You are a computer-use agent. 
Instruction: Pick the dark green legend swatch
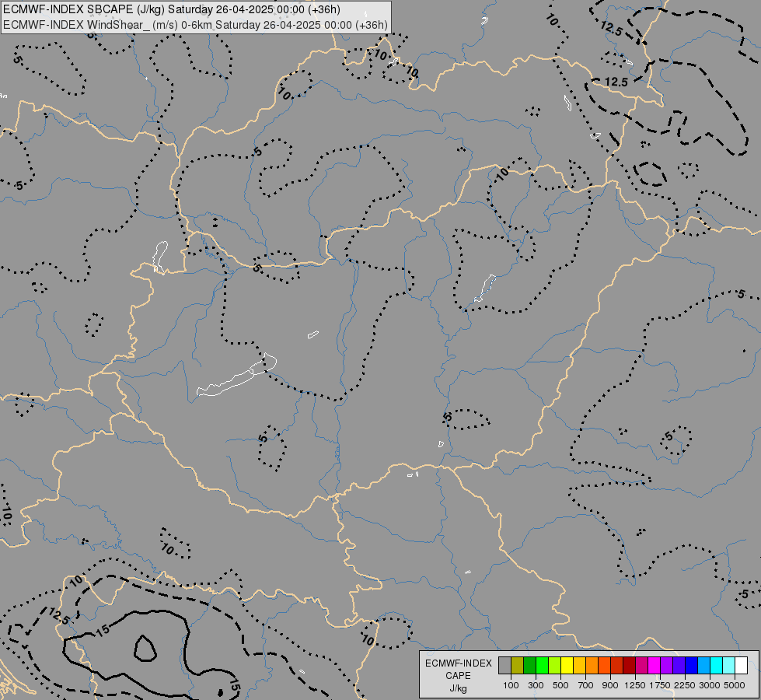pos(530,666)
